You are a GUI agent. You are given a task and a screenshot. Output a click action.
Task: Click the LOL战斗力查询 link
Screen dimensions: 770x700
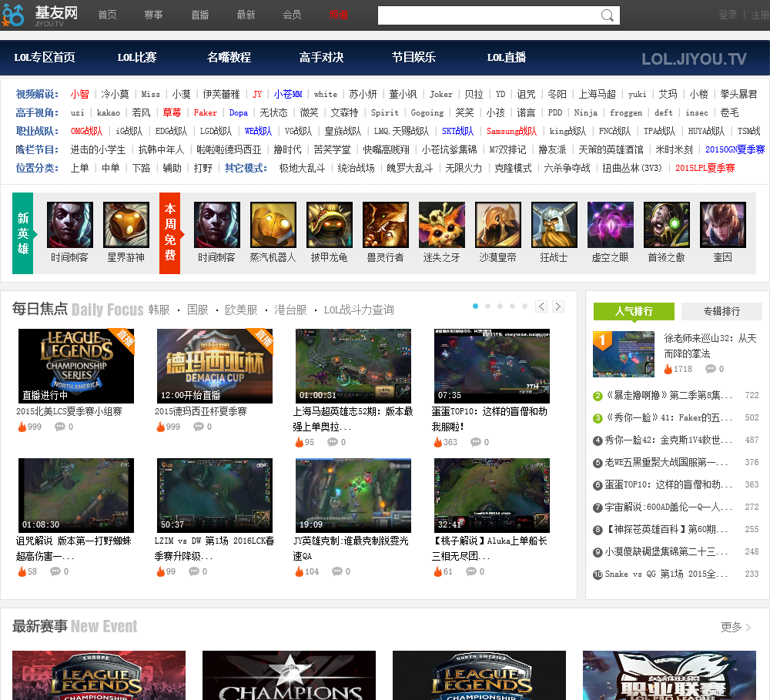coord(359,310)
